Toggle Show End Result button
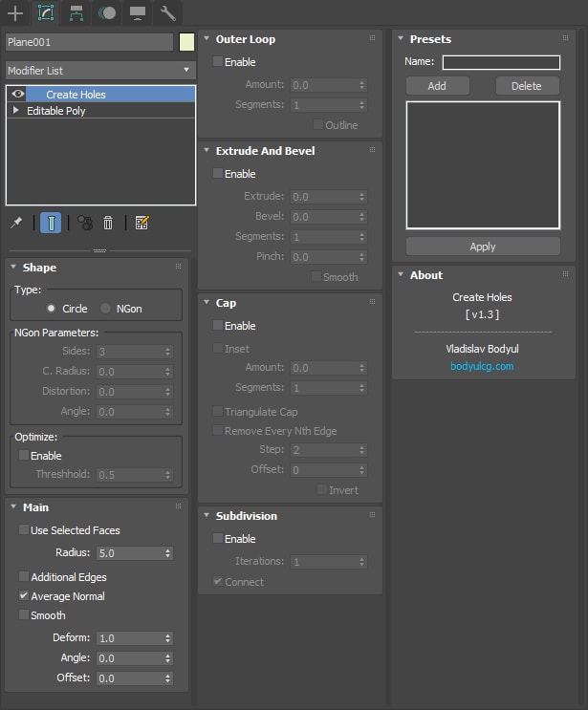 [51, 223]
